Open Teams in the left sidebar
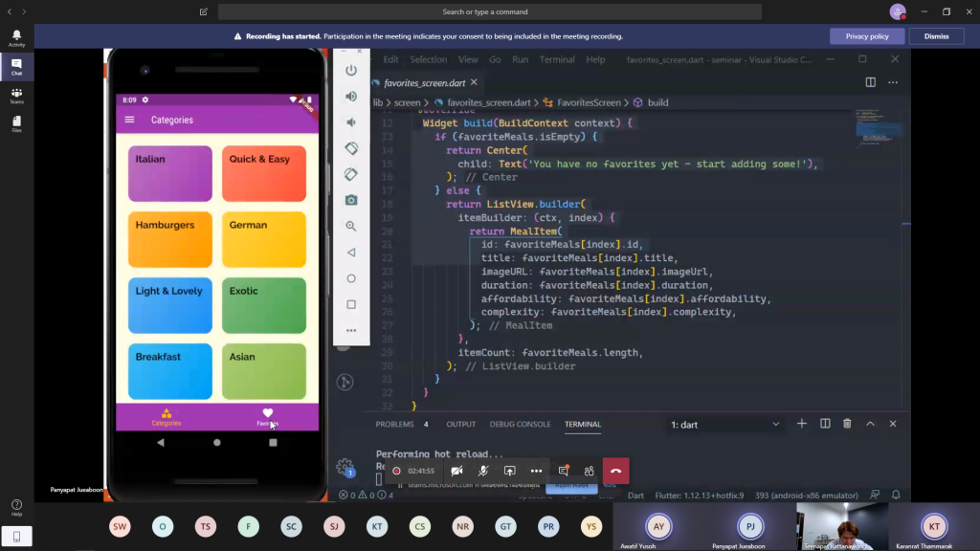This screenshot has height=551, width=980. tap(16, 96)
